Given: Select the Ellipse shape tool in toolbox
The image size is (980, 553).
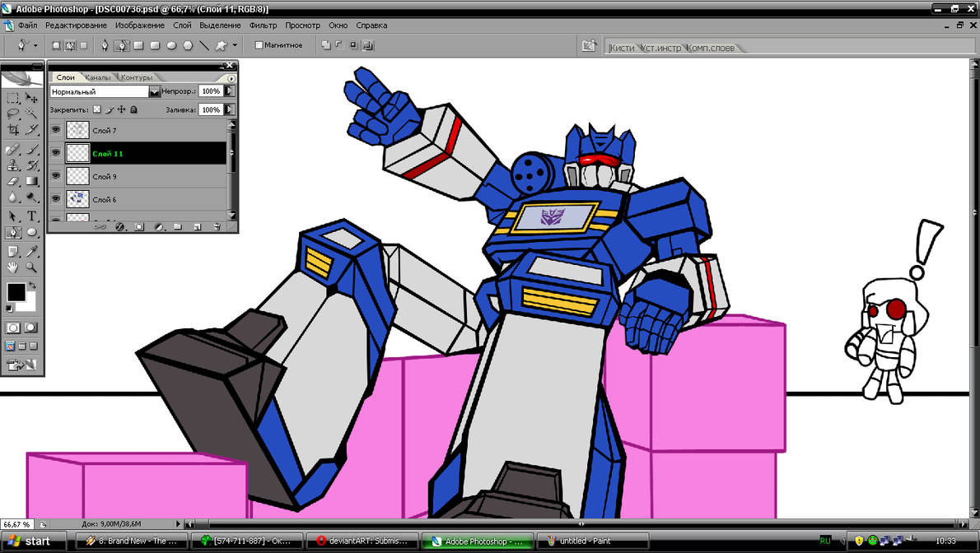Looking at the screenshot, I should point(32,232).
